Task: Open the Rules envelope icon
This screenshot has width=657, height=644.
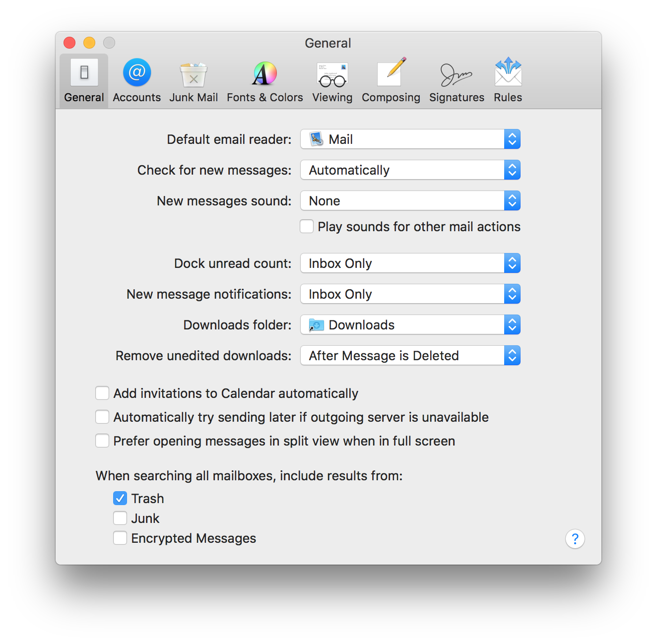Action: point(508,72)
